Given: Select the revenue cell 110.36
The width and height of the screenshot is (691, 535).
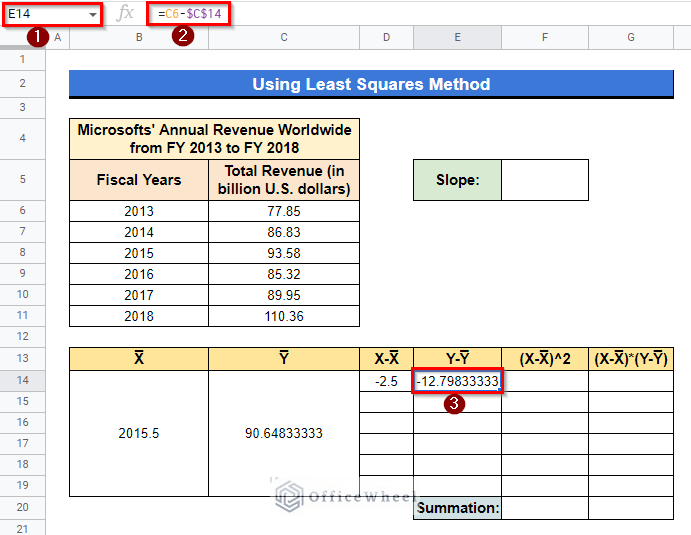Looking at the screenshot, I should coord(284,316).
